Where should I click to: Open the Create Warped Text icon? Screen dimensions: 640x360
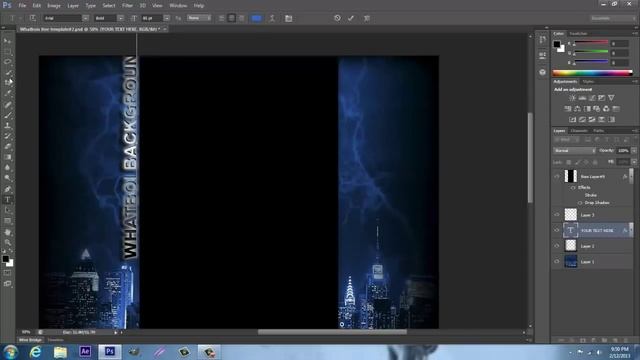pos(272,18)
